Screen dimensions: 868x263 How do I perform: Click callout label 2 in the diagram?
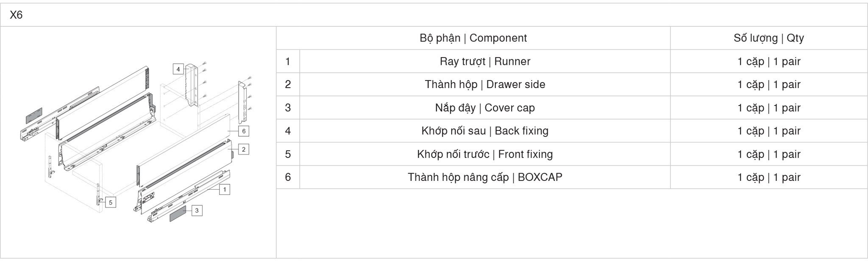click(244, 149)
